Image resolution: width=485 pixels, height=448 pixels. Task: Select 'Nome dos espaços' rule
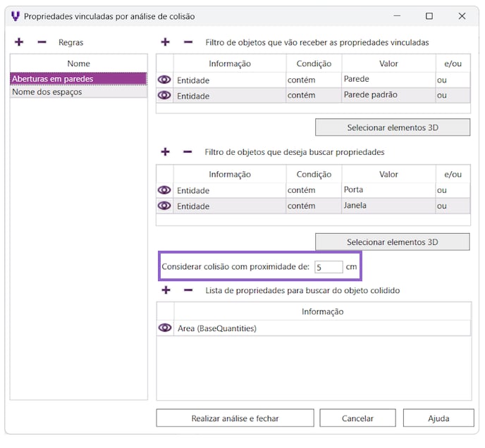click(x=78, y=92)
